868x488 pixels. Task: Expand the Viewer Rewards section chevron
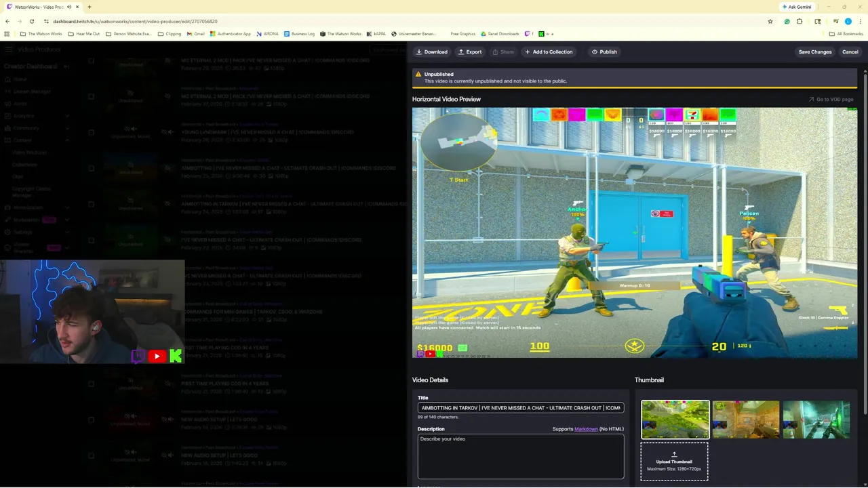(66, 247)
